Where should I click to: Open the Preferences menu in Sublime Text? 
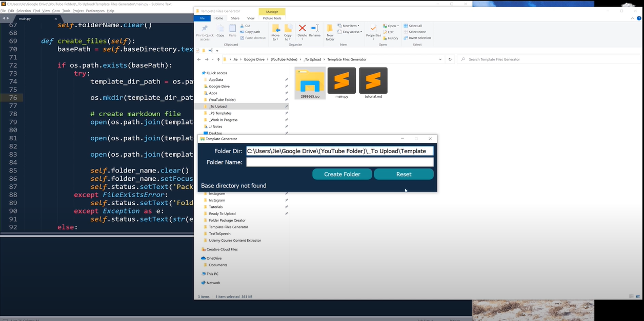[x=95, y=11]
